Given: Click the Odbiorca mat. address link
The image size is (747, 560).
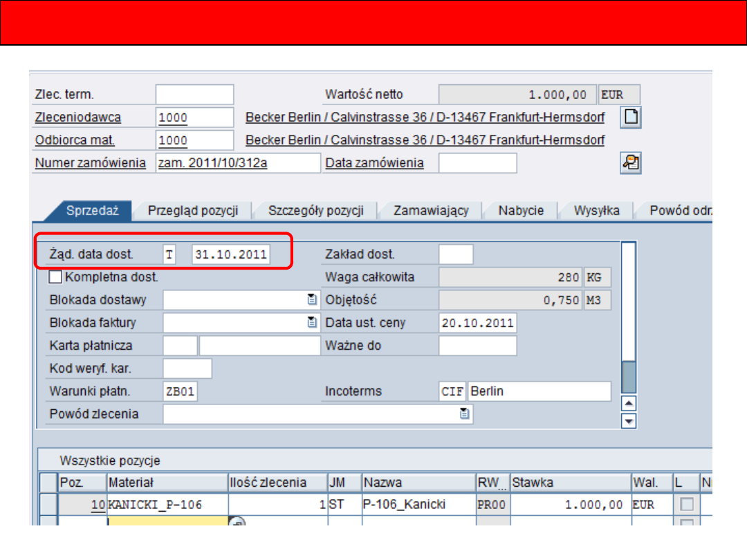Looking at the screenshot, I should coord(425,140).
